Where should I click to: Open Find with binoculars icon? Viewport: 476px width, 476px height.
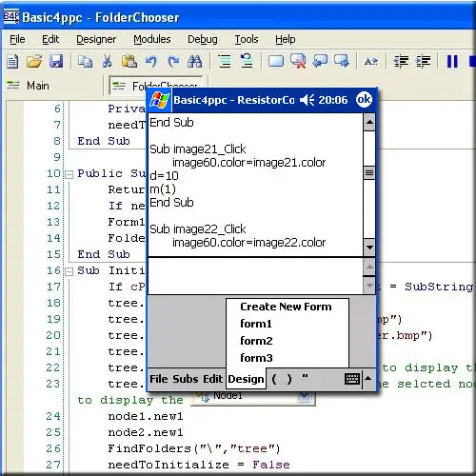point(194,61)
